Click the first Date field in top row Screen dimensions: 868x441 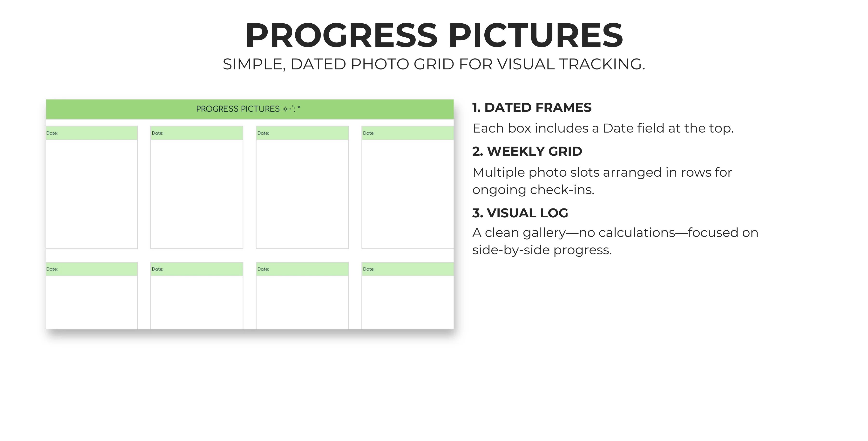point(92,133)
